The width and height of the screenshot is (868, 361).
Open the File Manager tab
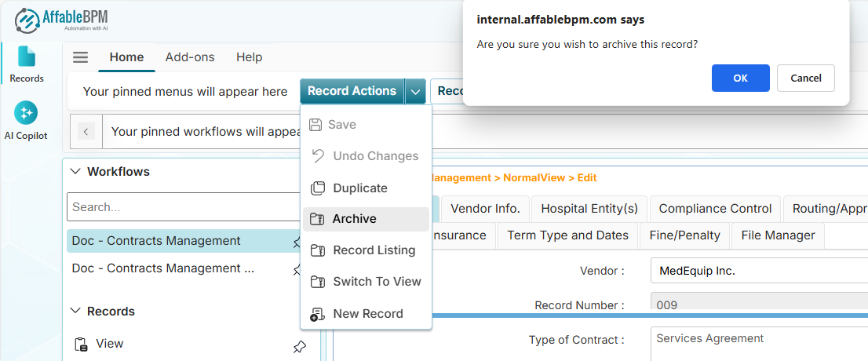click(x=778, y=235)
